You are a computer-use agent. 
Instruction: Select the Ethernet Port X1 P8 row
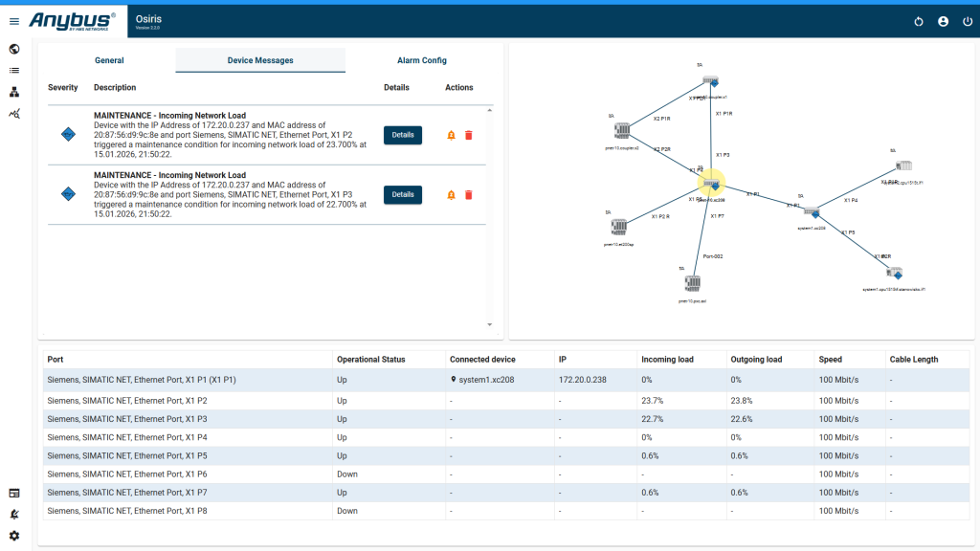tap(506, 511)
